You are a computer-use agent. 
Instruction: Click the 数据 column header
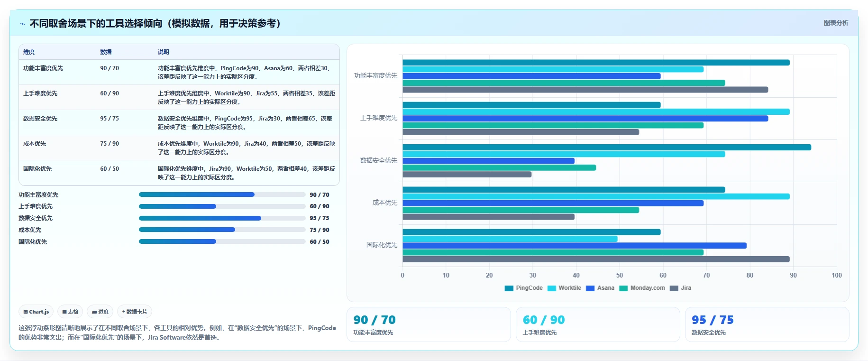106,52
